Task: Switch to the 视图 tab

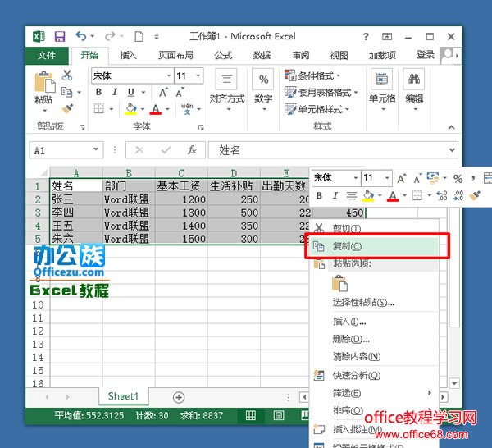Action: [x=339, y=56]
